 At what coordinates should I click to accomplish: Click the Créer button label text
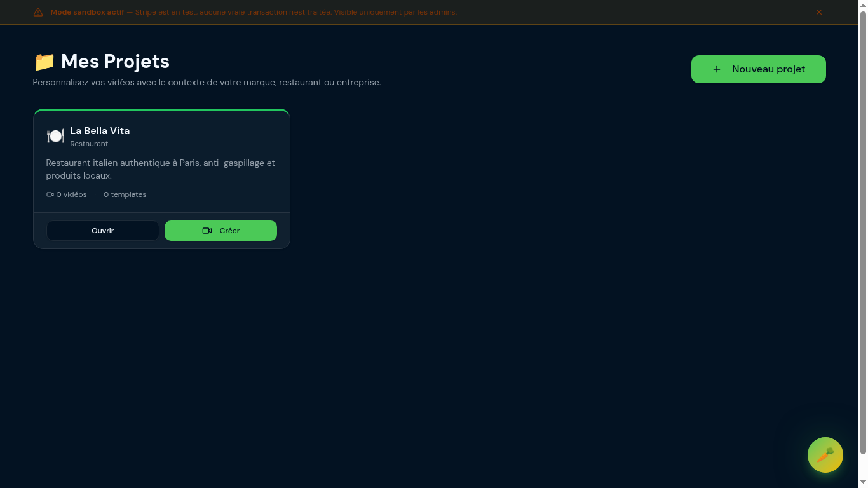point(229,231)
